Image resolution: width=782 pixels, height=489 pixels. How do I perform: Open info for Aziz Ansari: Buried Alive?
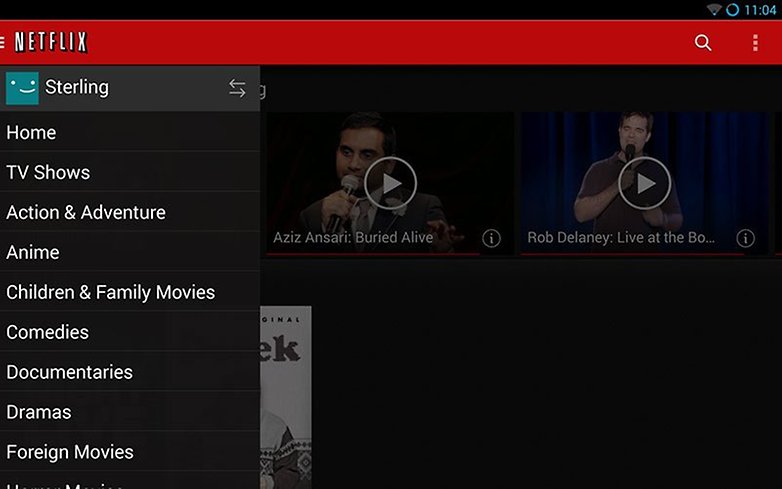(491, 238)
